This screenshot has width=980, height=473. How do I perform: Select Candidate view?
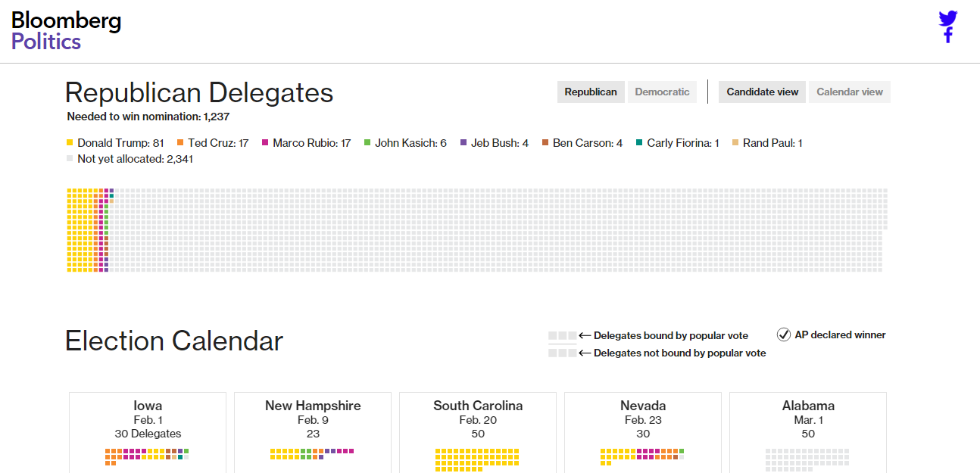pos(763,92)
